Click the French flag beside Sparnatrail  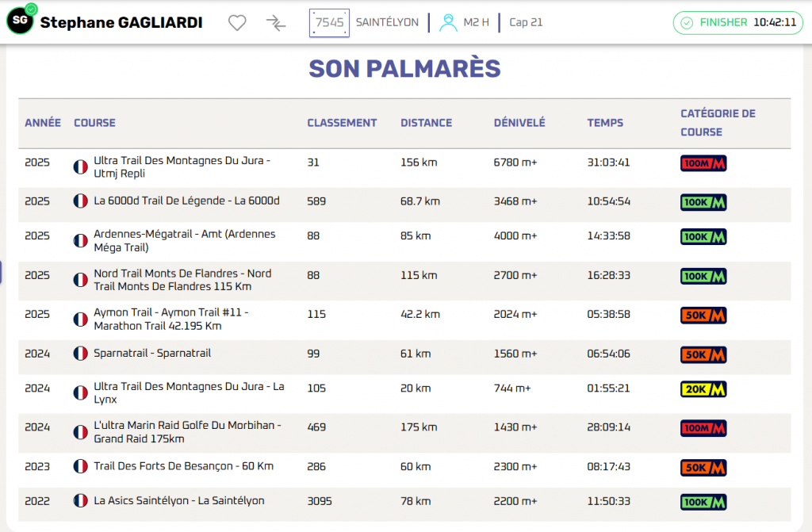(x=80, y=354)
